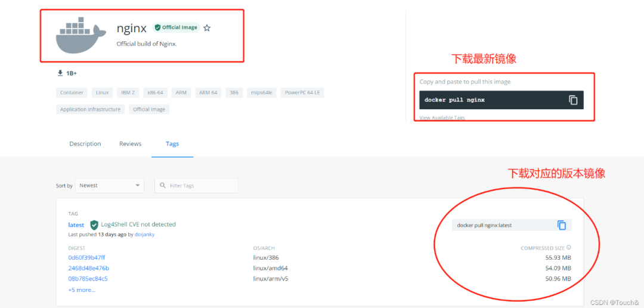Copy the 'docker pull nginx' command
Viewport: 644px width, 308px height.
point(573,100)
